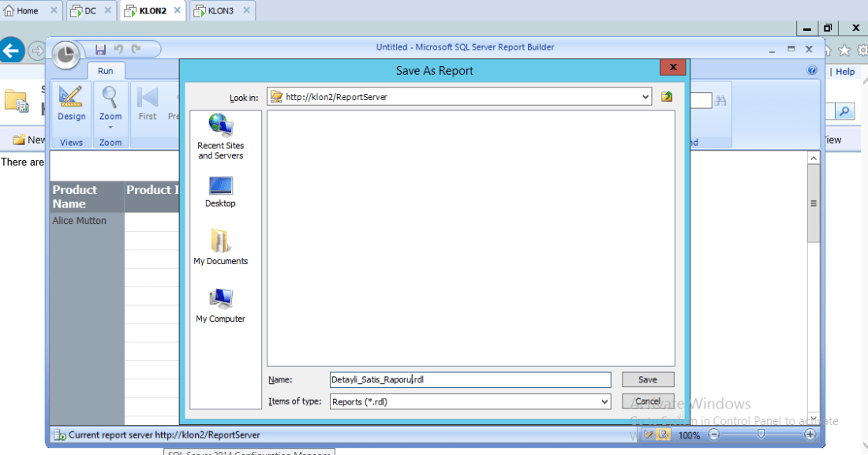This screenshot has width=868, height=455.
Task: Open the Items of type dropdown
Action: coord(604,401)
